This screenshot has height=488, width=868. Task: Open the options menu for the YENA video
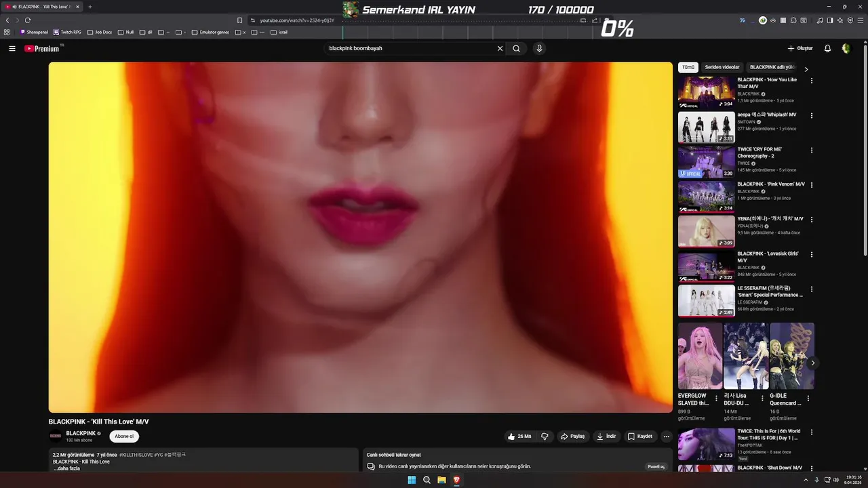point(812,220)
